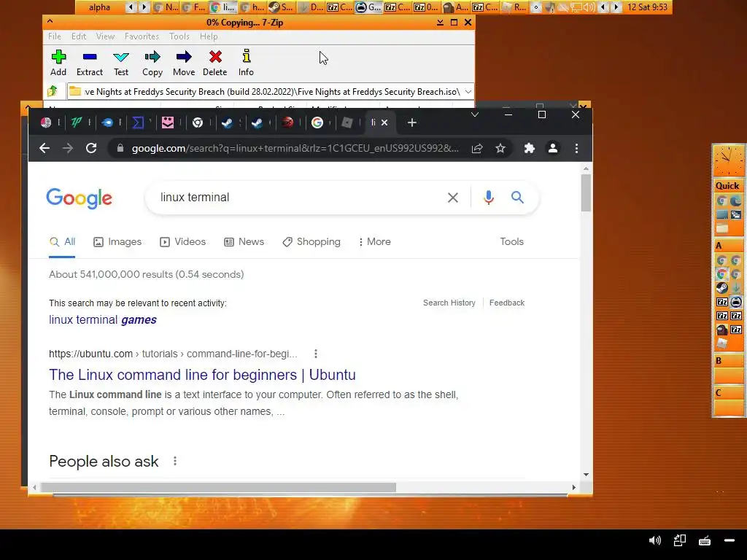Click the analog clock widget
The width and height of the screenshot is (747, 560).
tap(727, 161)
